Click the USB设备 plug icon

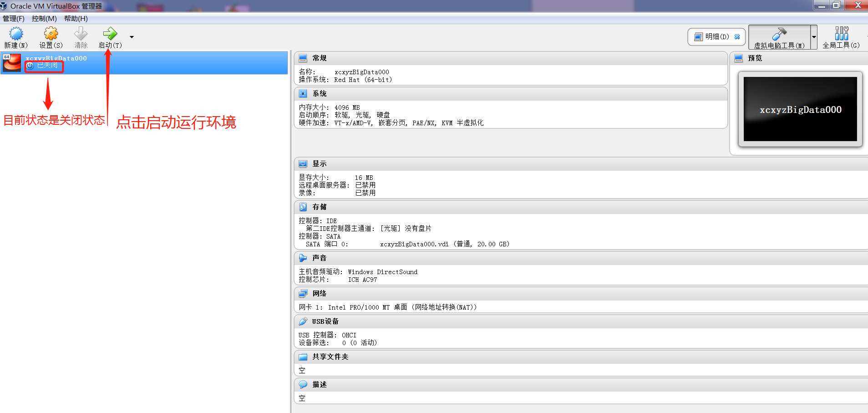(303, 321)
